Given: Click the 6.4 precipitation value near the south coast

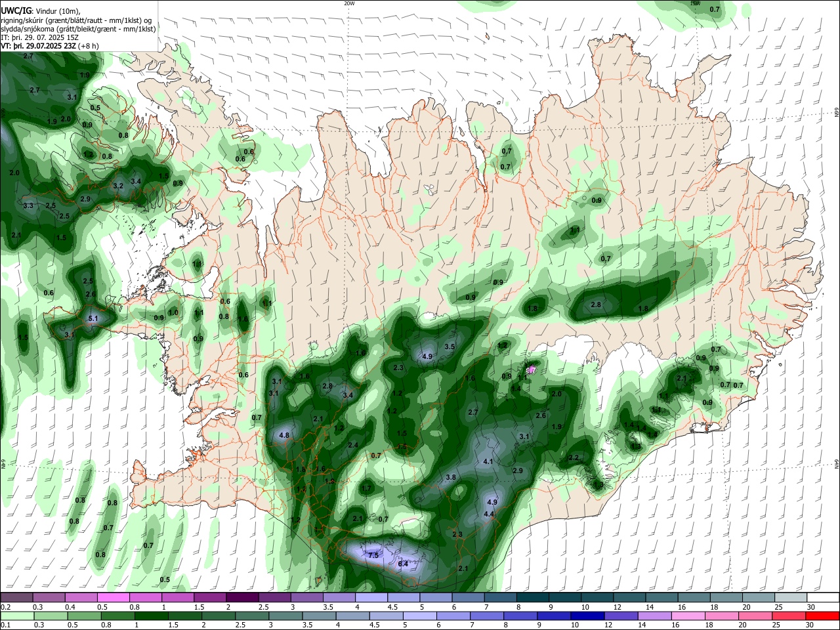Looking at the screenshot, I should tap(403, 564).
